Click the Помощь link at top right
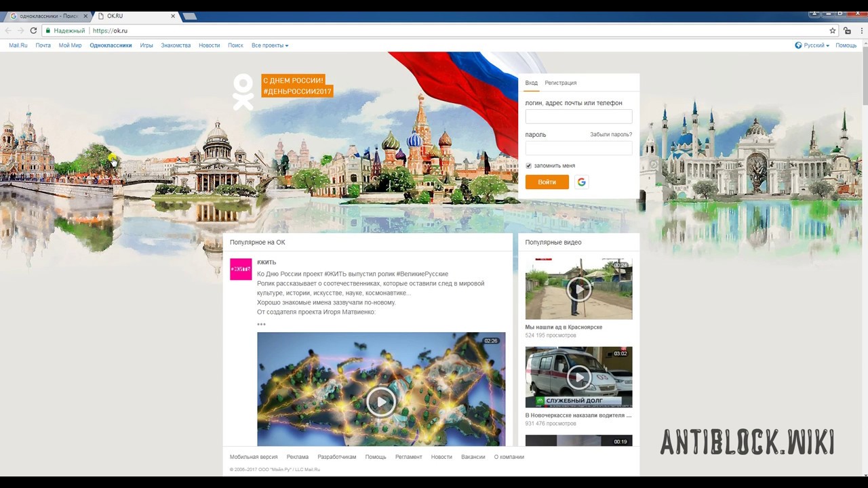 click(x=846, y=45)
